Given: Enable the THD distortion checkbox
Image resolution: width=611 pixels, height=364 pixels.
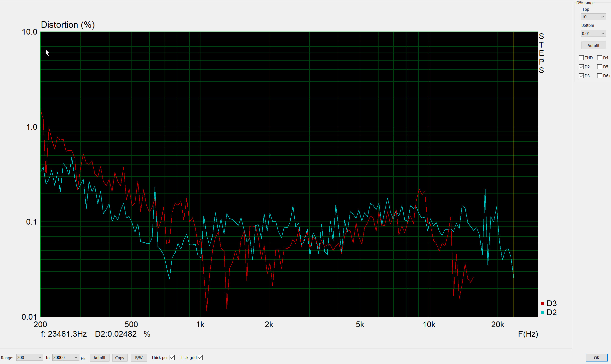Looking at the screenshot, I should [x=581, y=58].
